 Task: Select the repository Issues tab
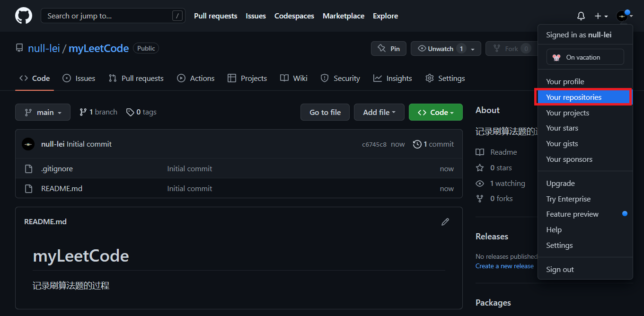click(x=79, y=78)
